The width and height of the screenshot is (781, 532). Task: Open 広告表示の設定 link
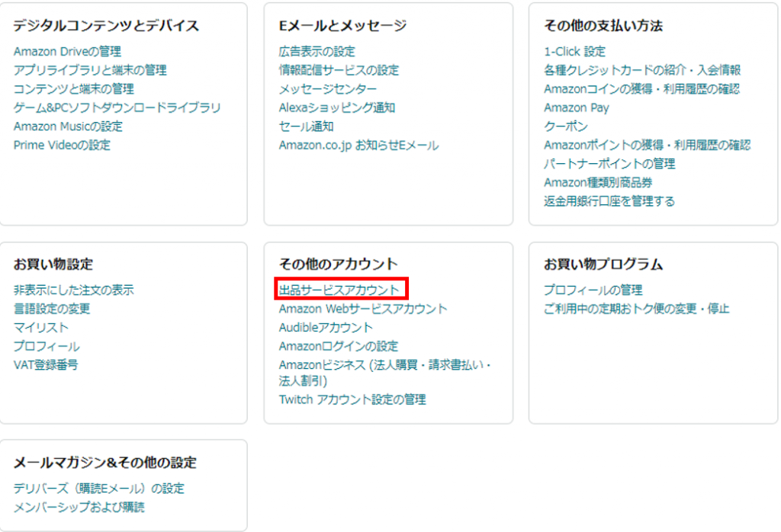click(317, 52)
